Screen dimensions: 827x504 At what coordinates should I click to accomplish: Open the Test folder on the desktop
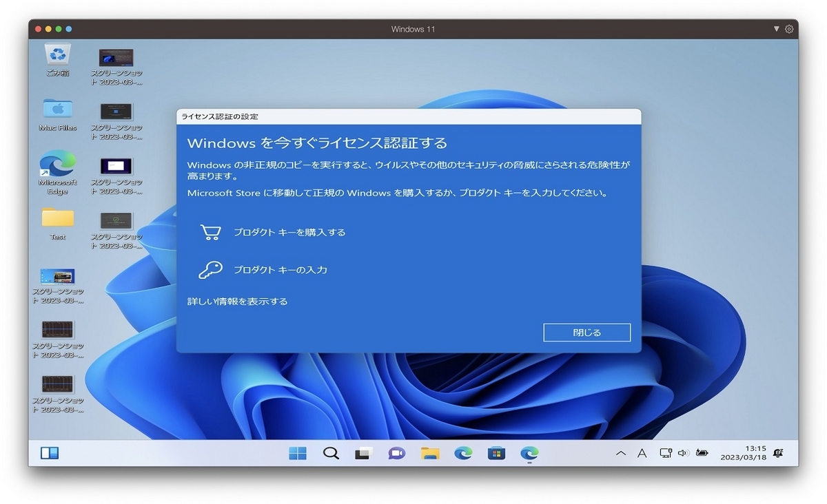[x=57, y=224]
